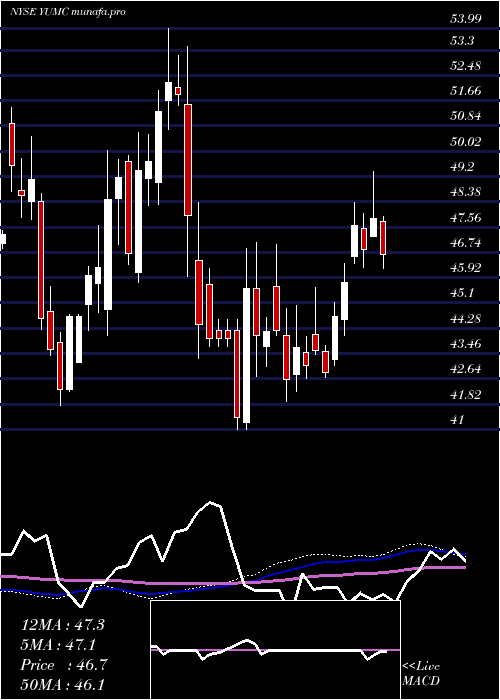
Task: Click the 50MA : 46.1 readout
Action: (x=62, y=685)
